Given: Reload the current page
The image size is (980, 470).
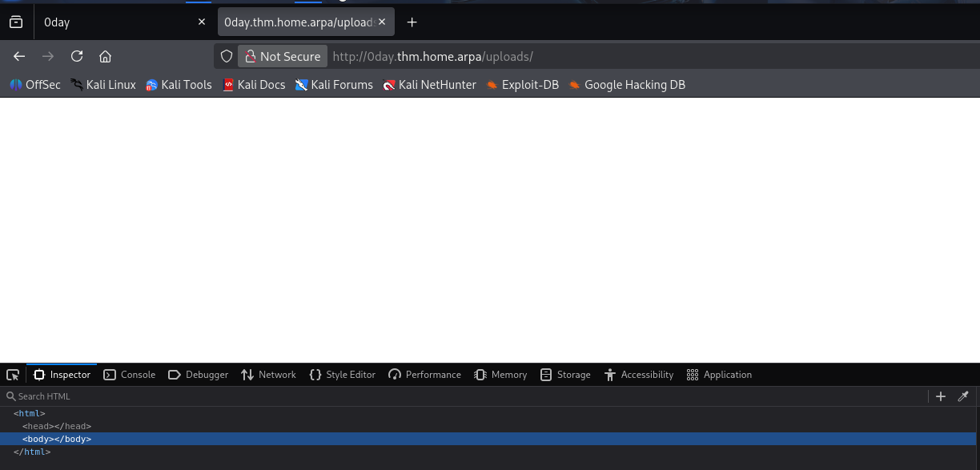Looking at the screenshot, I should [x=77, y=56].
